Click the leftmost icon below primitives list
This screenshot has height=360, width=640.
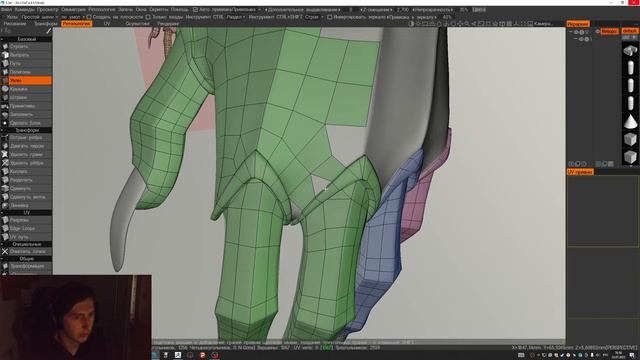(571, 164)
